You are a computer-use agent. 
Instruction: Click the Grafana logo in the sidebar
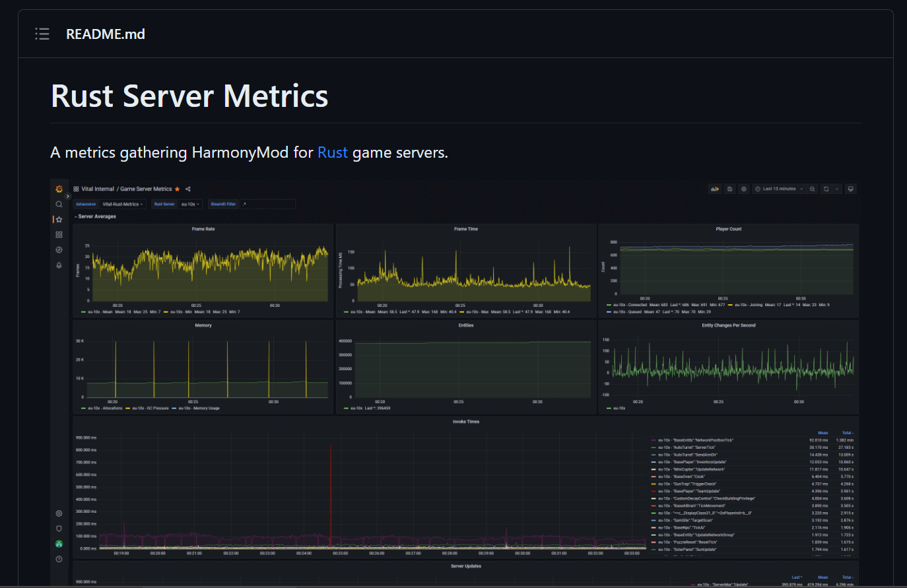59,189
